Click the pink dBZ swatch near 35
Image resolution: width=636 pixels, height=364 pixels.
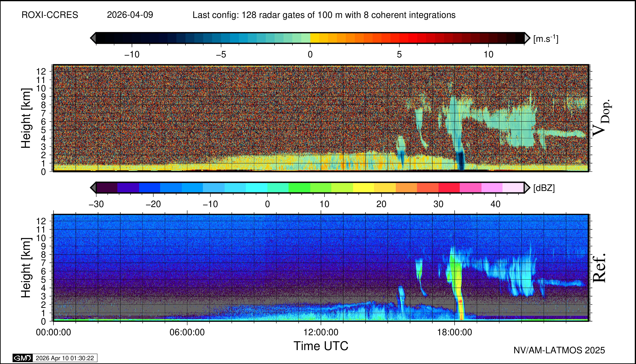470,188
